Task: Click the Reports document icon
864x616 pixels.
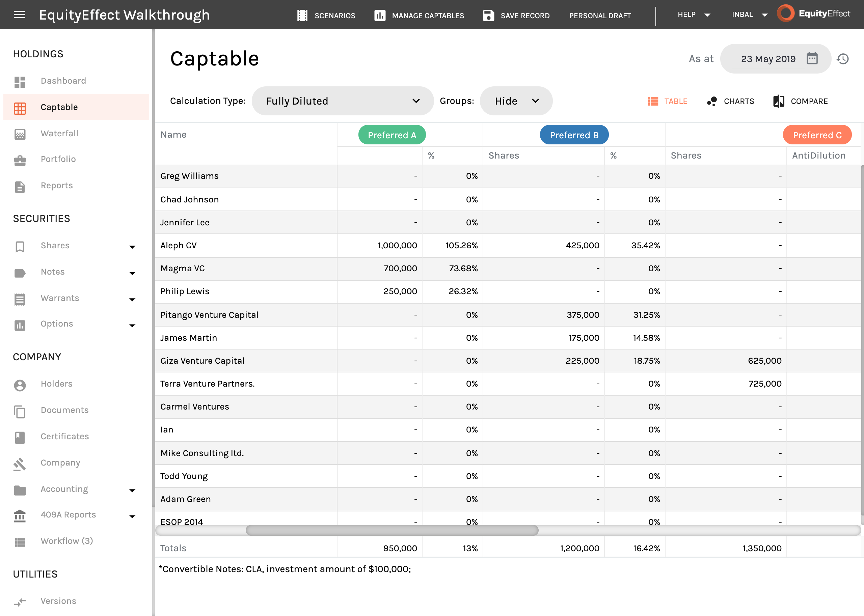Action: [20, 187]
